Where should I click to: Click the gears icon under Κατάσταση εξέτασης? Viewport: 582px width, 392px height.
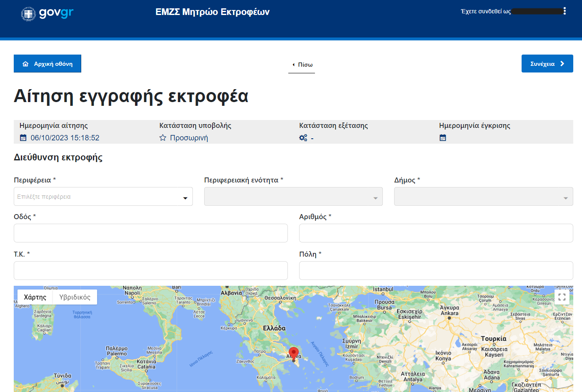[303, 138]
